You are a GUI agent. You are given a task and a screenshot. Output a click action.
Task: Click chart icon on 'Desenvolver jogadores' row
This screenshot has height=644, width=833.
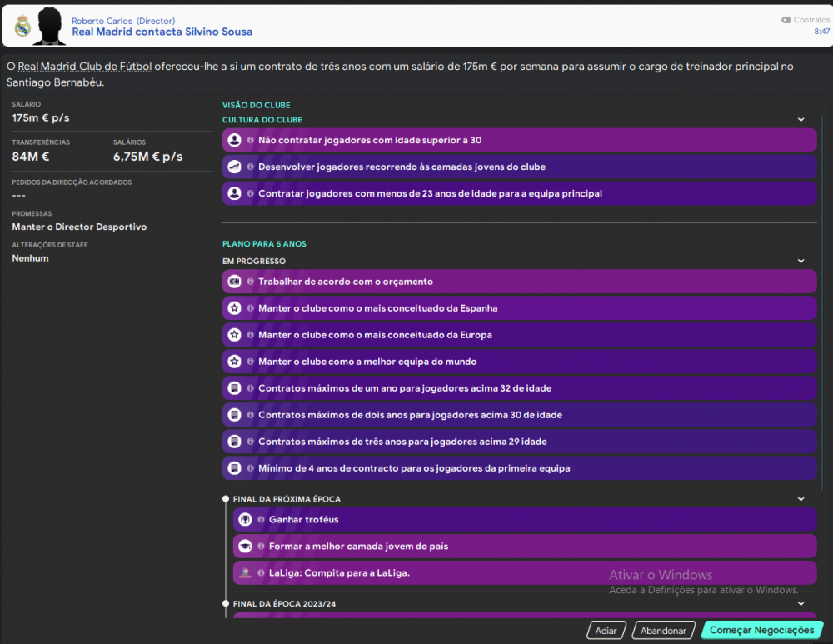coord(234,167)
